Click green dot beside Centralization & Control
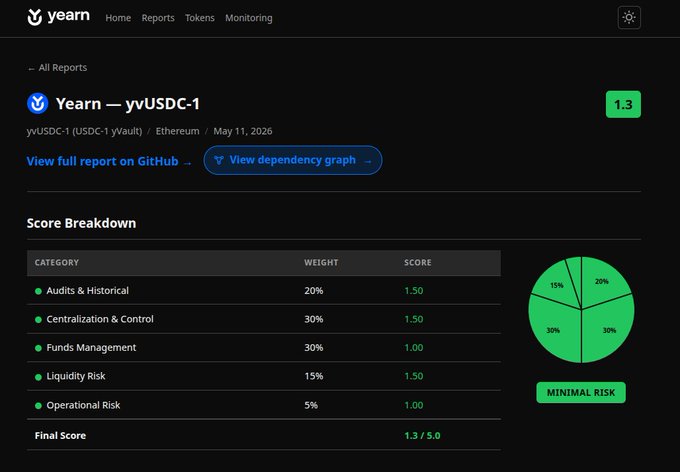 (x=38, y=320)
